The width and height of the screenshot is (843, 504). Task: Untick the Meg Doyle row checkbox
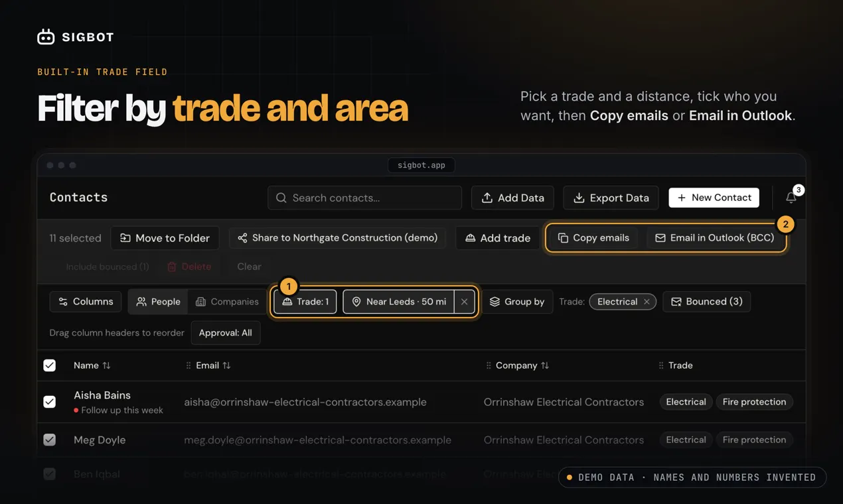pos(50,440)
